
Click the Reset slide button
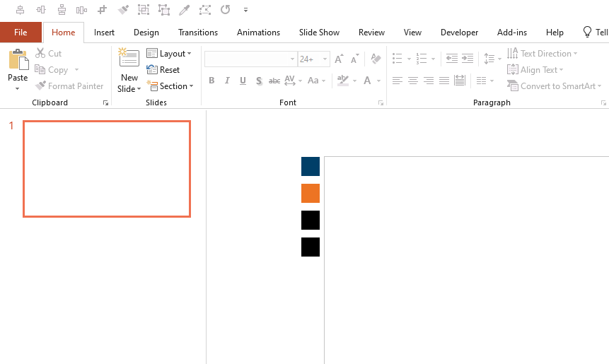163,70
